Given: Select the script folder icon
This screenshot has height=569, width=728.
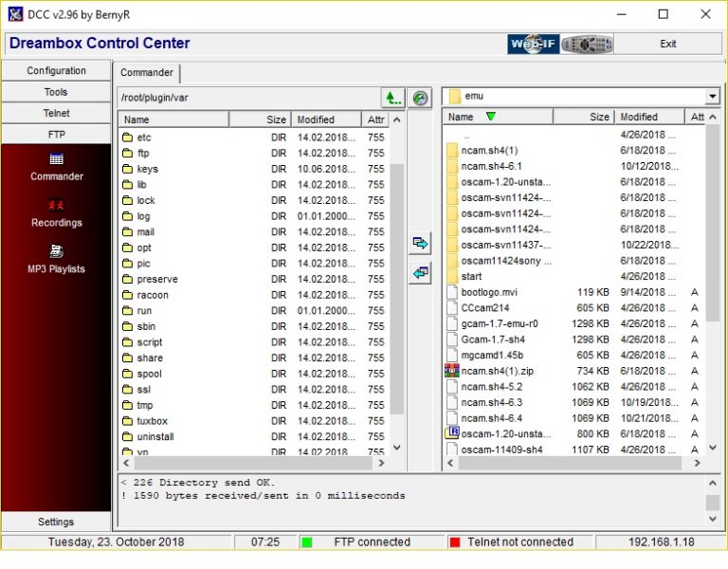Looking at the screenshot, I should coord(127,342).
